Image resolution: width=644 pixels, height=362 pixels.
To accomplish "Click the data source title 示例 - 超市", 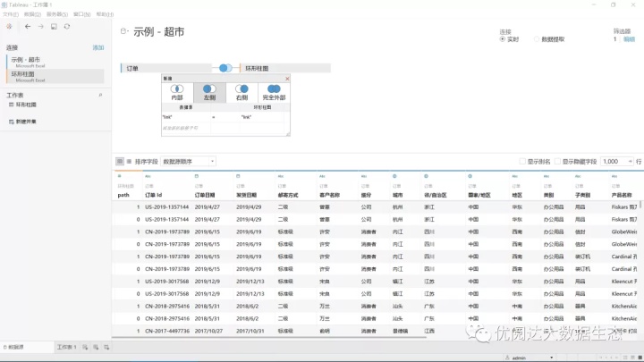I will tap(158, 31).
